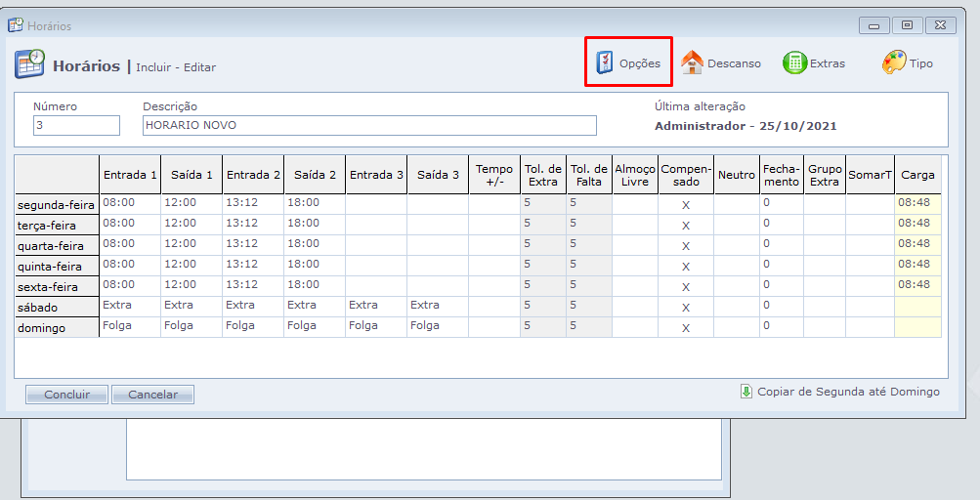Select the terça-feira row header
The width and height of the screenshot is (980, 500).
(57, 226)
